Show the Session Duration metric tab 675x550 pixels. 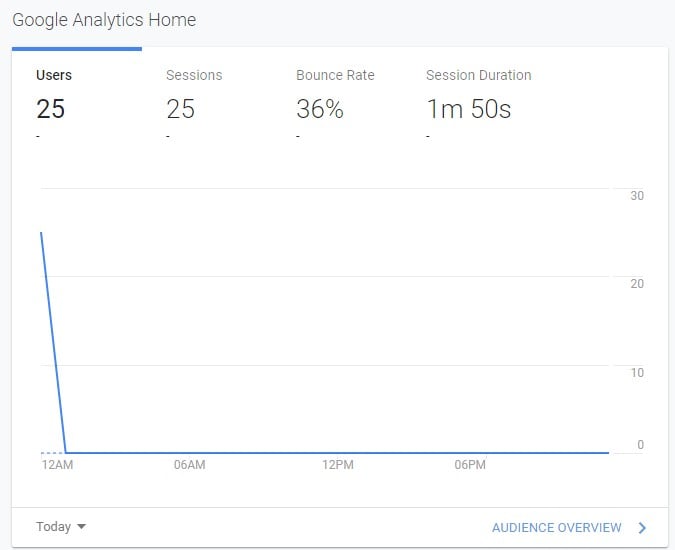pos(478,75)
